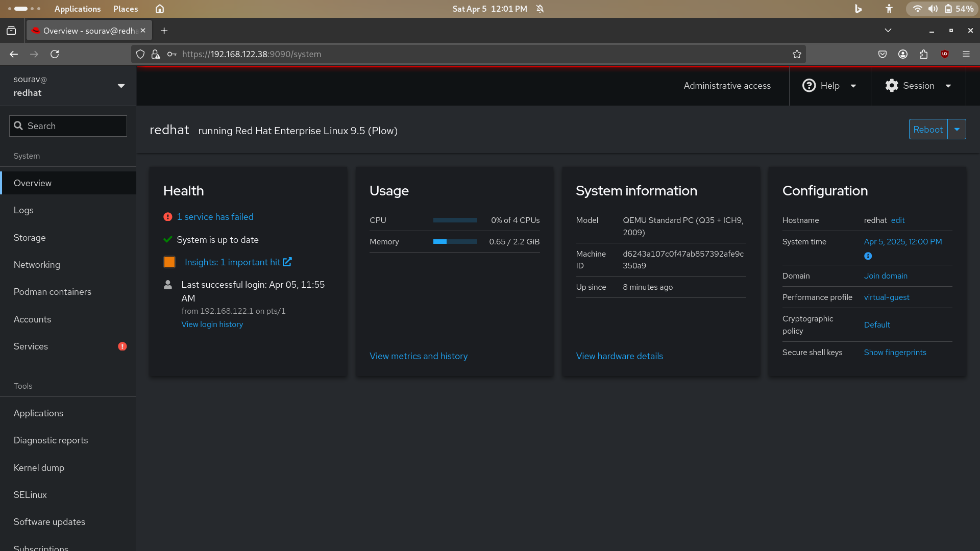Click the volume icon in system tray
980x551 pixels.
point(933,9)
